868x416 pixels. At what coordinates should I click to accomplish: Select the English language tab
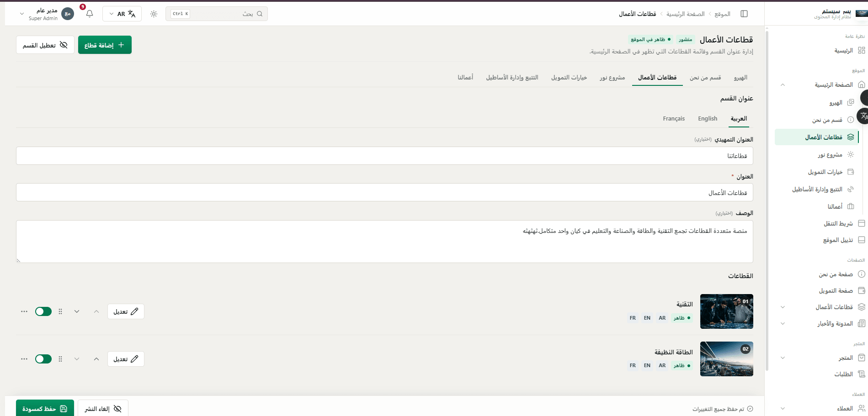(x=708, y=119)
